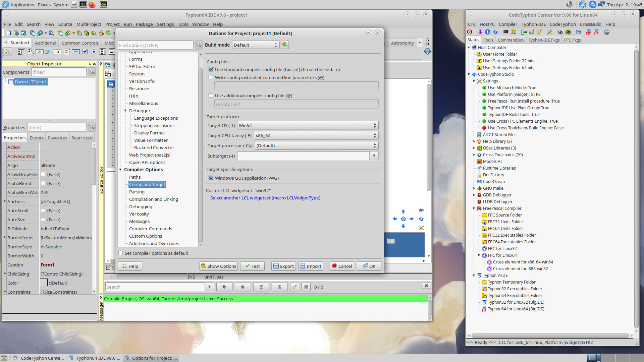Screen dimensions: 644x362
Task: Click the Show Options button
Action: click(218, 266)
